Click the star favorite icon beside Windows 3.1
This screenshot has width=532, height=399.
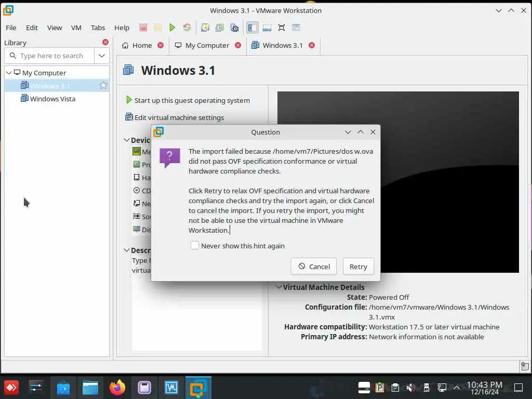click(103, 86)
